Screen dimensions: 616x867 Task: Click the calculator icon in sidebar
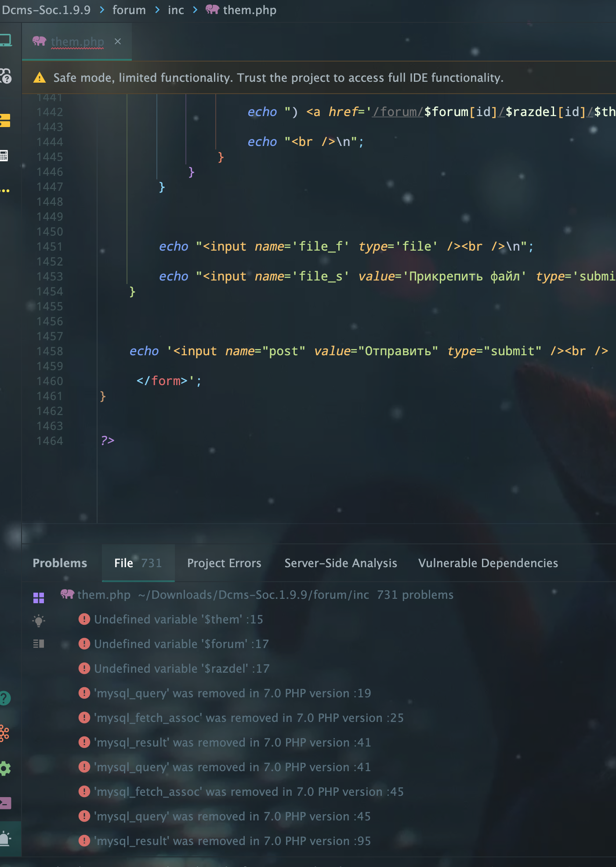tap(4, 156)
